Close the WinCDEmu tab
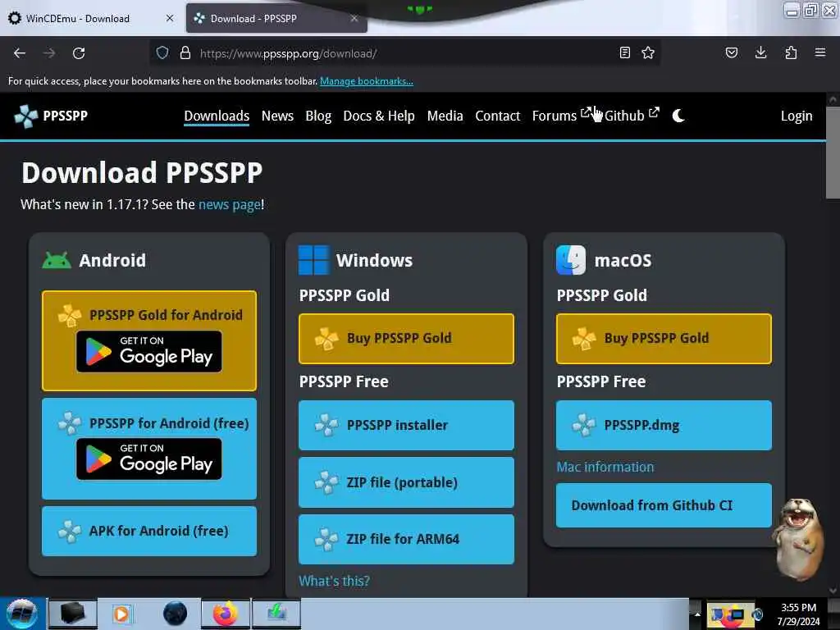The width and height of the screenshot is (840, 630). point(170,18)
